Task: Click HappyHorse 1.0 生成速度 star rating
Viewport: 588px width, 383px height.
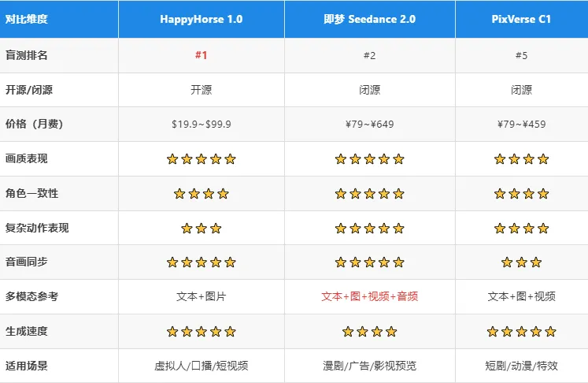Action: point(201,332)
